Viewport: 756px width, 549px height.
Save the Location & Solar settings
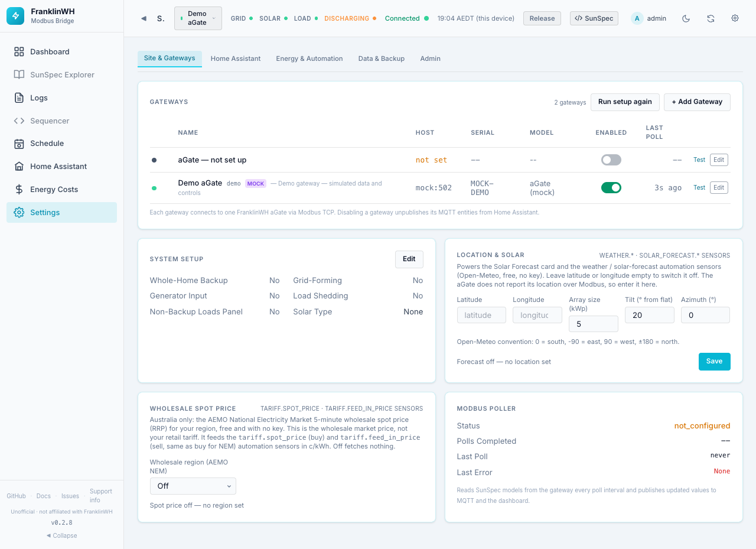(715, 362)
